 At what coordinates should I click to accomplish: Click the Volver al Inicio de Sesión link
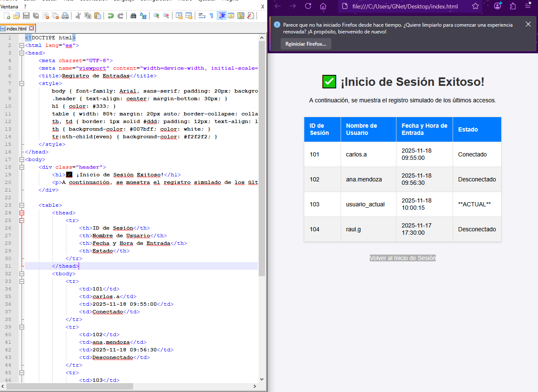[402, 258]
